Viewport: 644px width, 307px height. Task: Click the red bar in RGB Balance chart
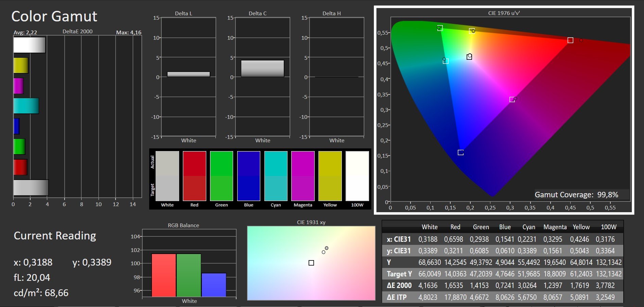tap(163, 275)
